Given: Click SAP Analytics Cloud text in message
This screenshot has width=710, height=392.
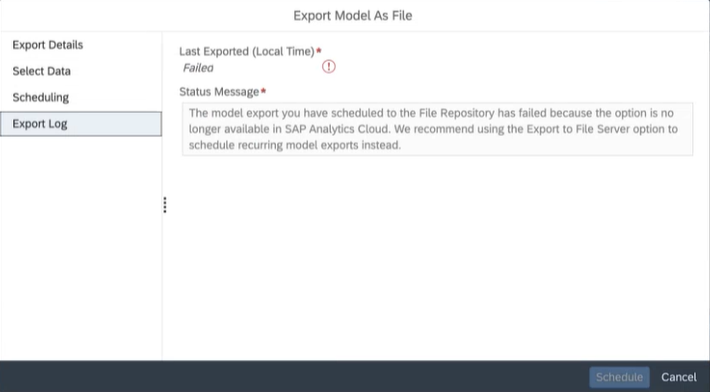Looking at the screenshot, I should (337, 129).
